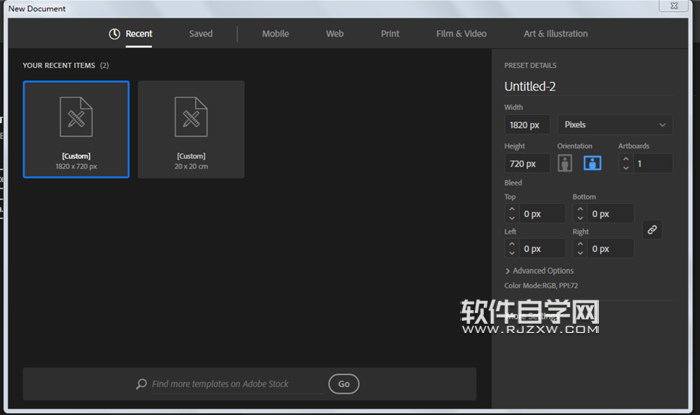This screenshot has width=700, height=415.
Task: Click the clock icon beside Recent
Action: point(114,34)
